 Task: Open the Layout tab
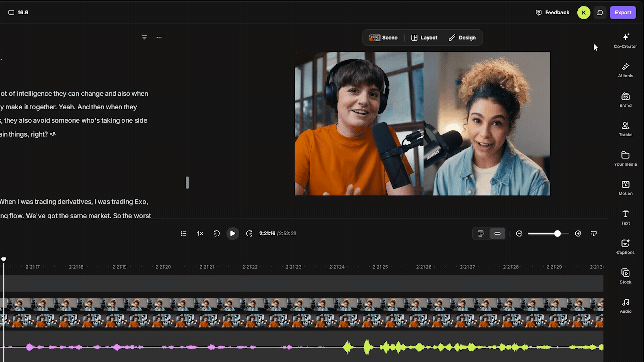(x=424, y=38)
